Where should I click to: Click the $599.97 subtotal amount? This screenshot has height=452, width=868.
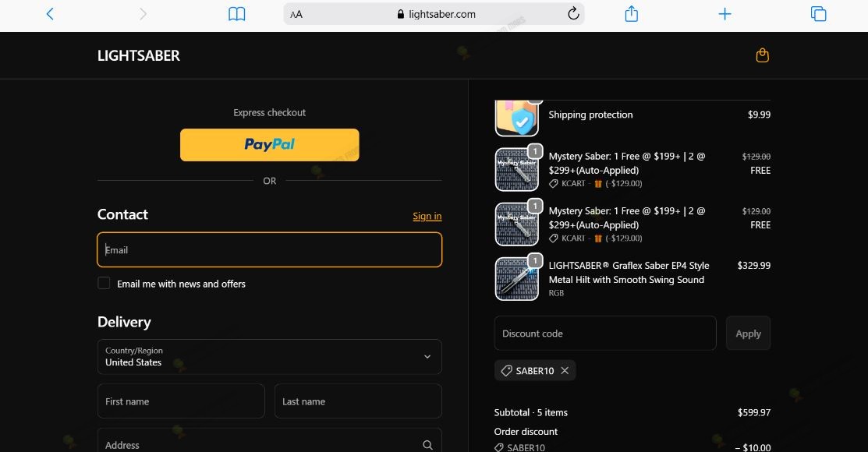point(754,413)
